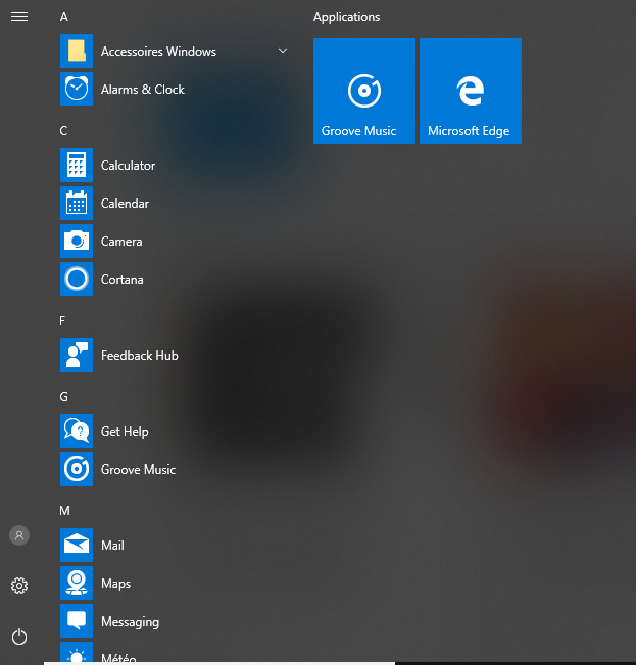Open the Messaging chat icon
The width and height of the screenshot is (637, 665).
coord(76,621)
